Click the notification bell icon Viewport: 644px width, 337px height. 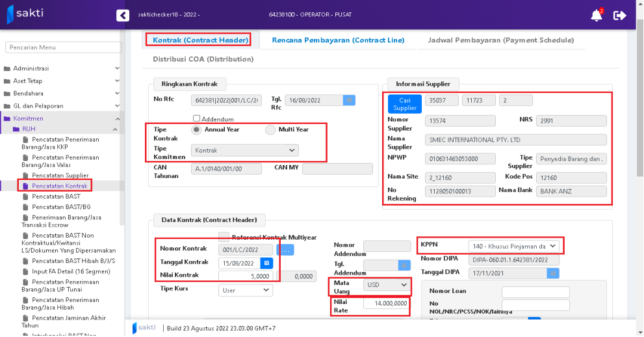596,16
